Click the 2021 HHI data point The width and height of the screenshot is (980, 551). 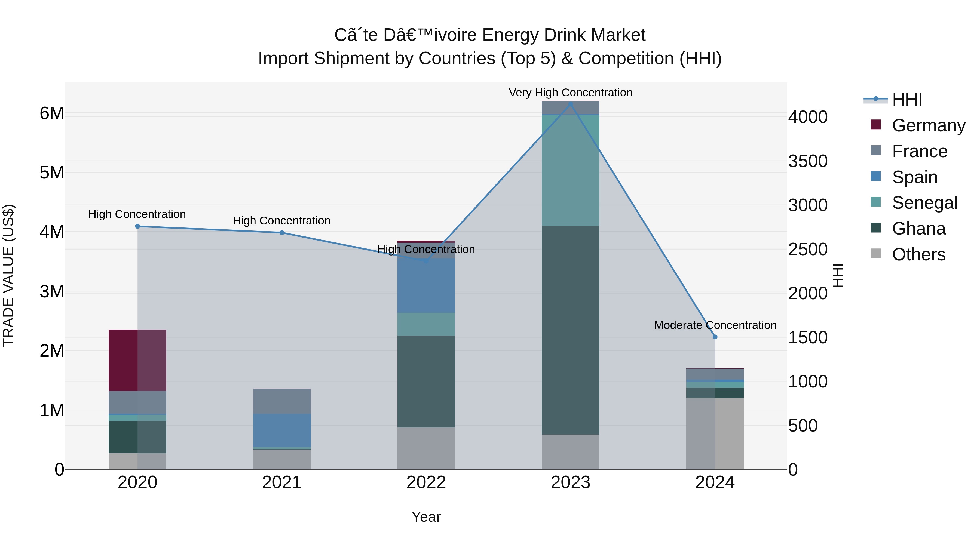pyautogui.click(x=282, y=233)
